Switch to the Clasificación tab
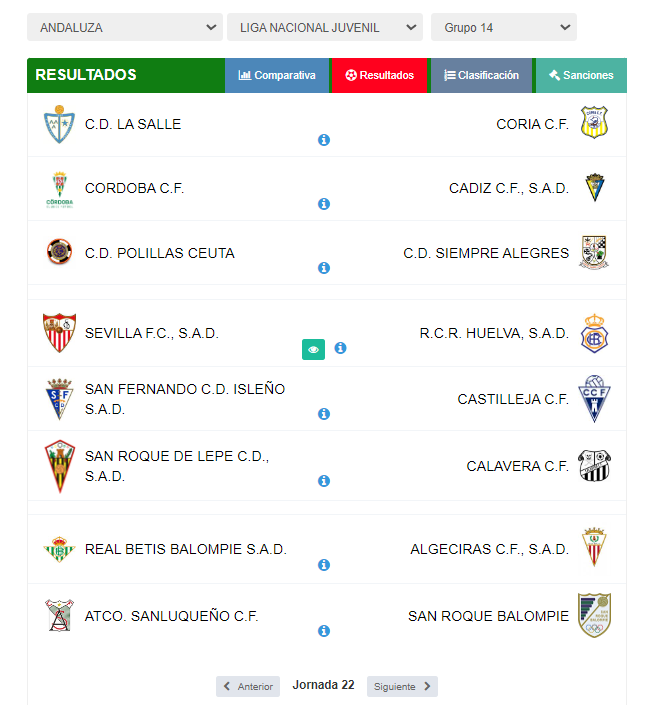The image size is (657, 705). point(481,75)
